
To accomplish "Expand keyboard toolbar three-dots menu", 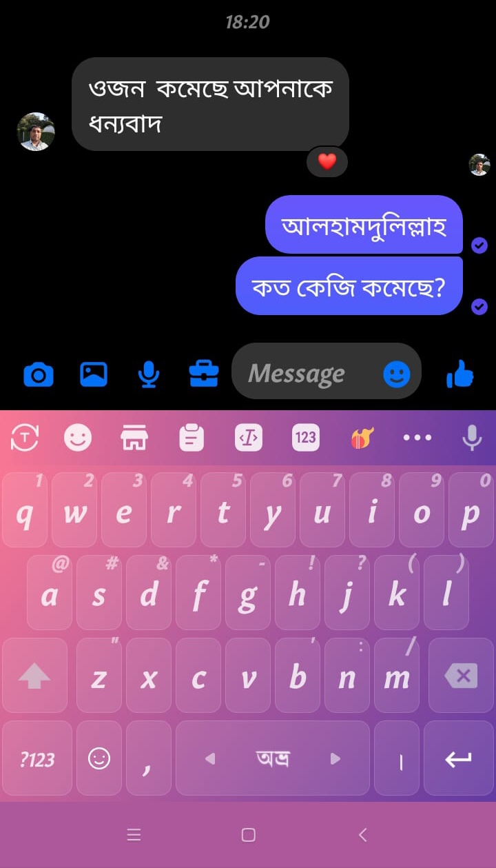I will (417, 437).
